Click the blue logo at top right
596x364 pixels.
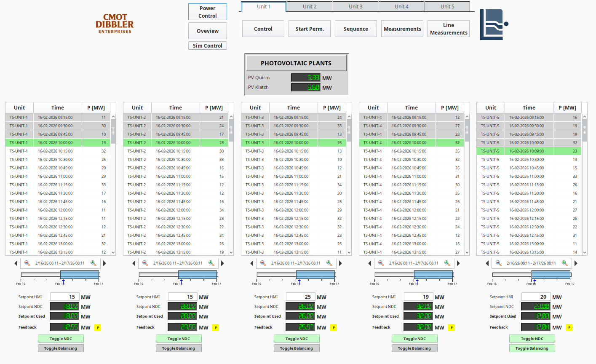(493, 24)
